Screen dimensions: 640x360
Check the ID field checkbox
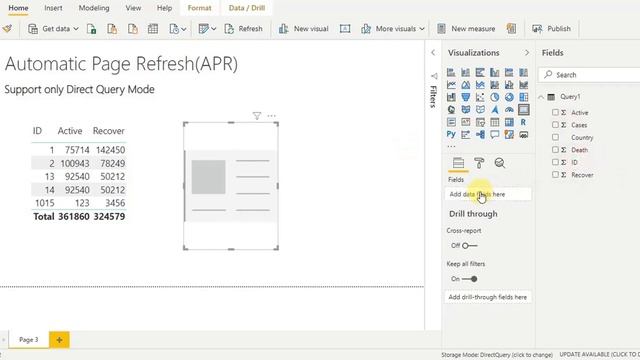[x=555, y=162]
